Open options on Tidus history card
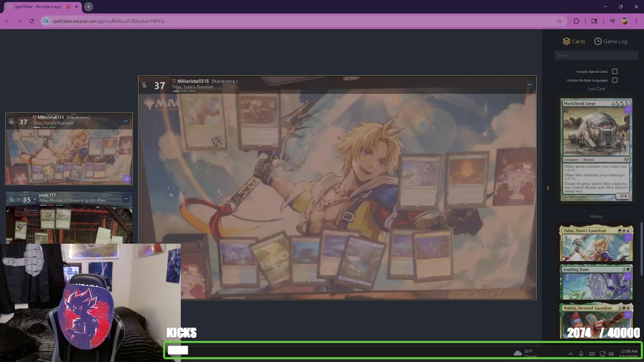644x362 pixels. [628, 237]
